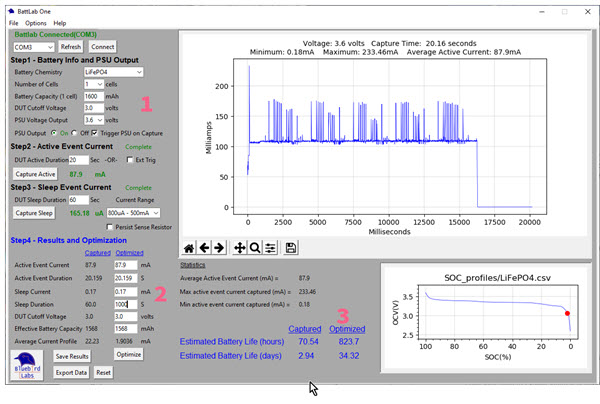Screen dimensions: 600x404
Task: Click the 'Battlab Connected(COM3)' status text
Action: point(55,34)
